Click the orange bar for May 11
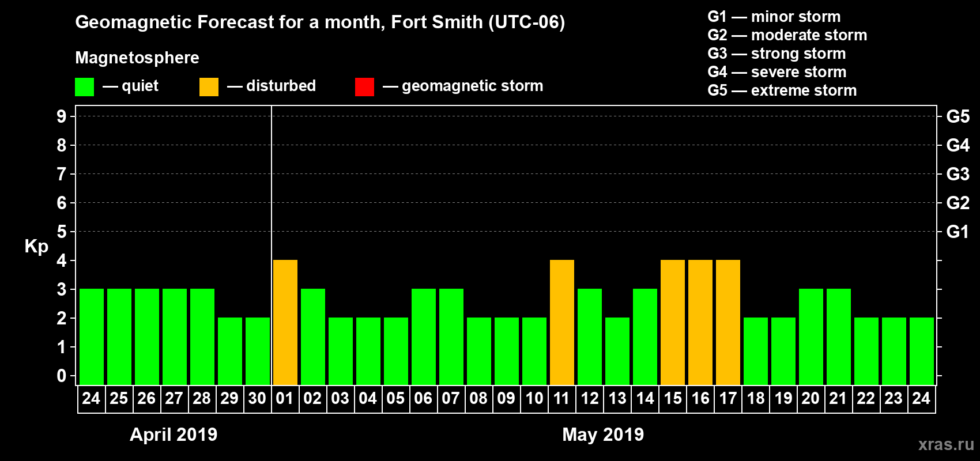The height and width of the screenshot is (461, 980). tap(562, 322)
